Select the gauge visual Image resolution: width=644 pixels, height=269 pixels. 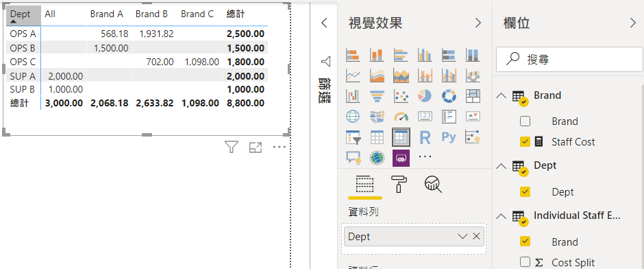(401, 117)
